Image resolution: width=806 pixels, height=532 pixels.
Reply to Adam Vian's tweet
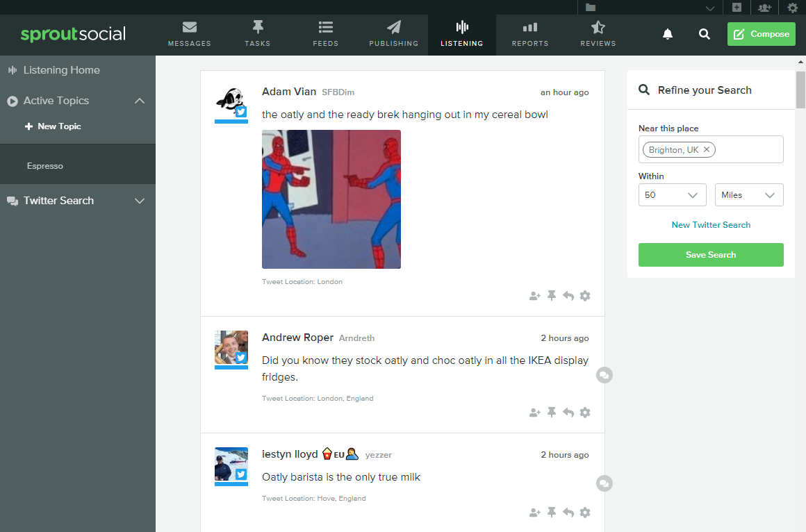tap(568, 296)
